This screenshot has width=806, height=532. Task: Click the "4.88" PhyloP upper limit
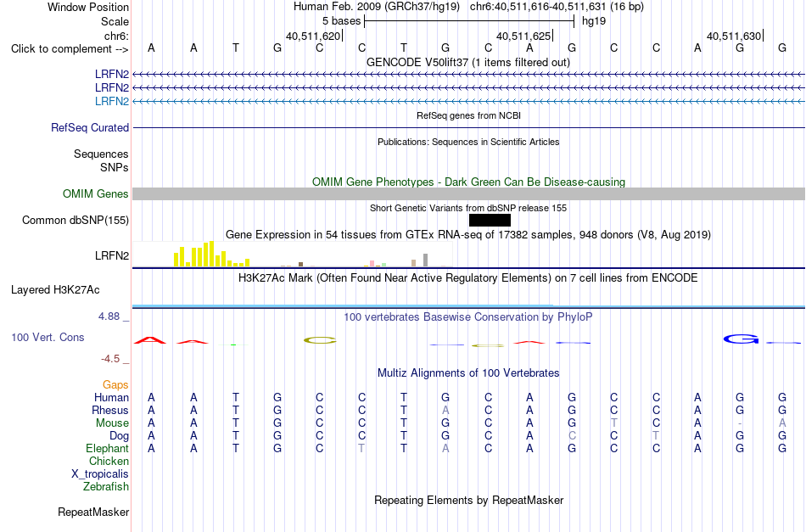[x=109, y=316]
